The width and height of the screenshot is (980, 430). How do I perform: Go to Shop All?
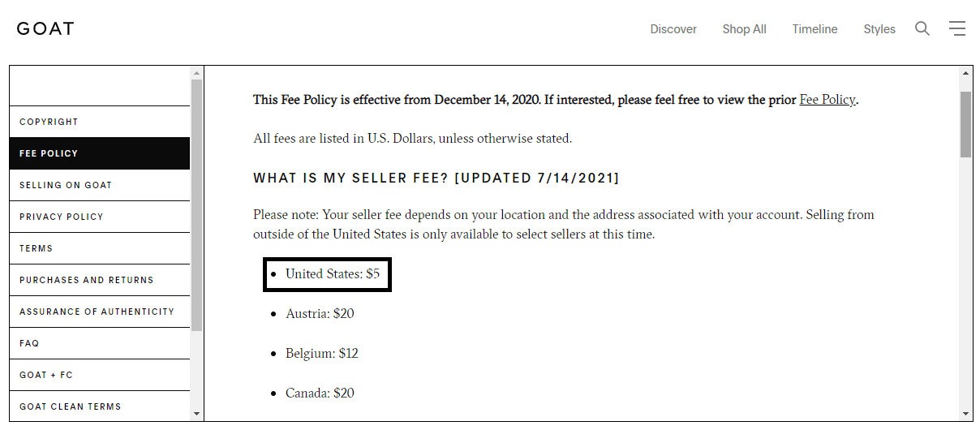pos(744,29)
